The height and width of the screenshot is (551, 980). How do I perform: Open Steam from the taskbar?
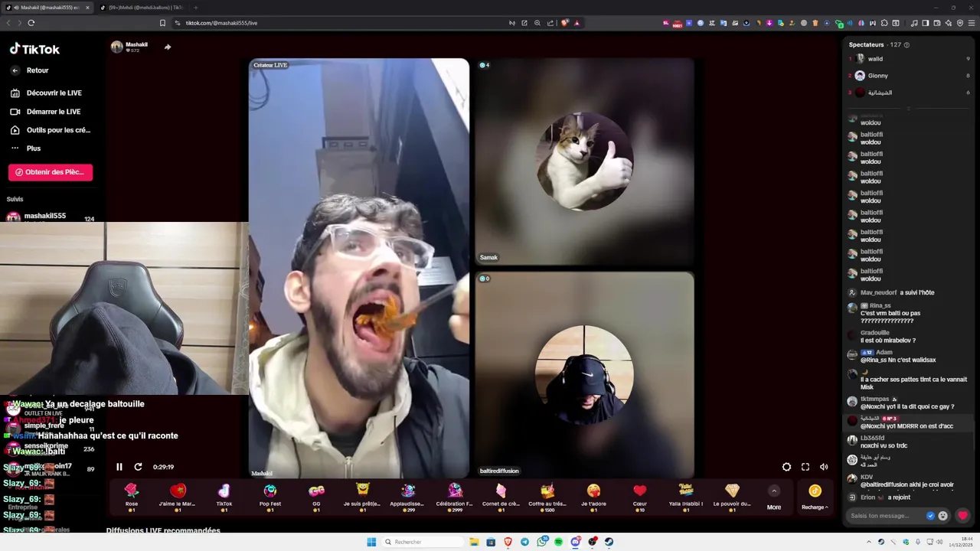(609, 542)
